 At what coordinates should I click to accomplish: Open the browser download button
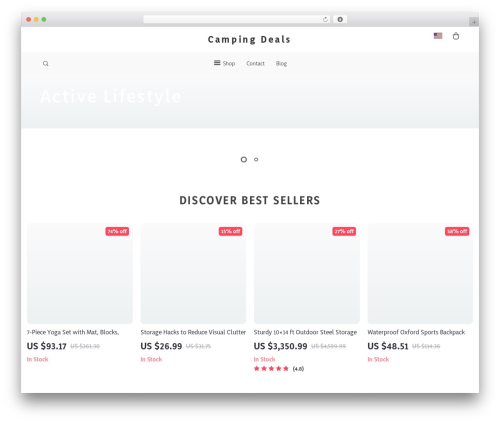point(340,19)
